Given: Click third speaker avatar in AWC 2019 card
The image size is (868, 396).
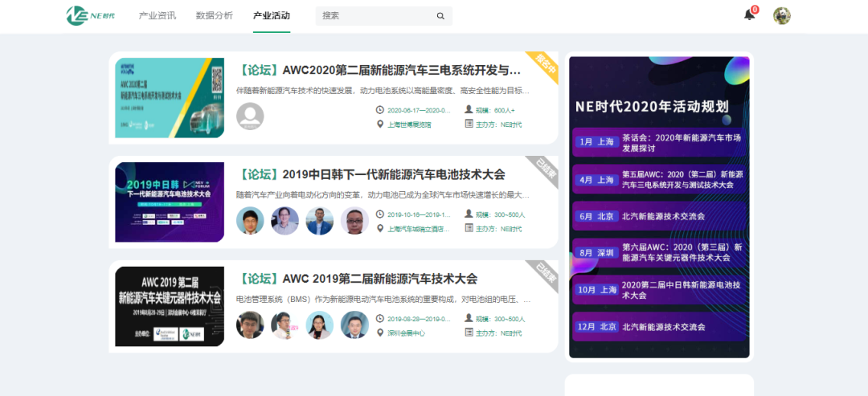Looking at the screenshot, I should (319, 325).
